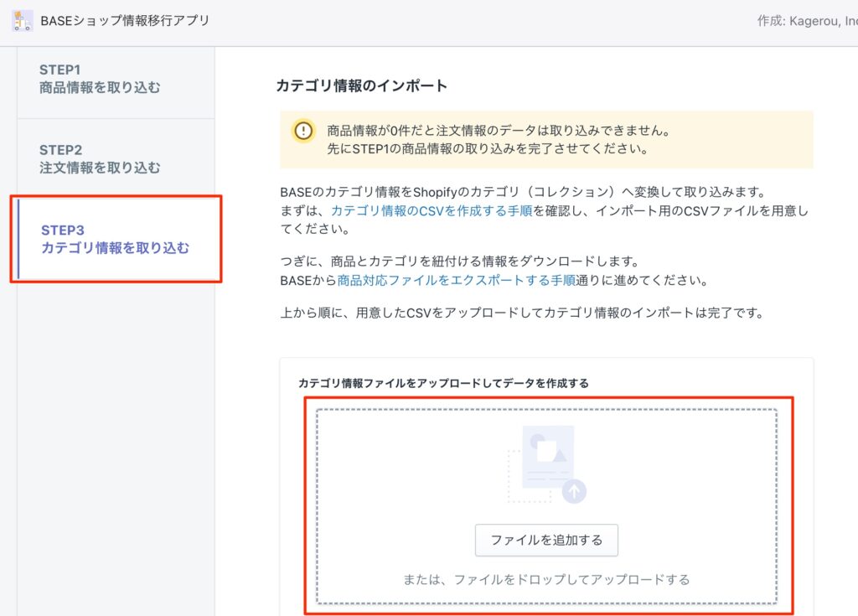Open STEP2 注文情報を取り込む tab
This screenshot has height=616, width=858.
tap(116, 158)
